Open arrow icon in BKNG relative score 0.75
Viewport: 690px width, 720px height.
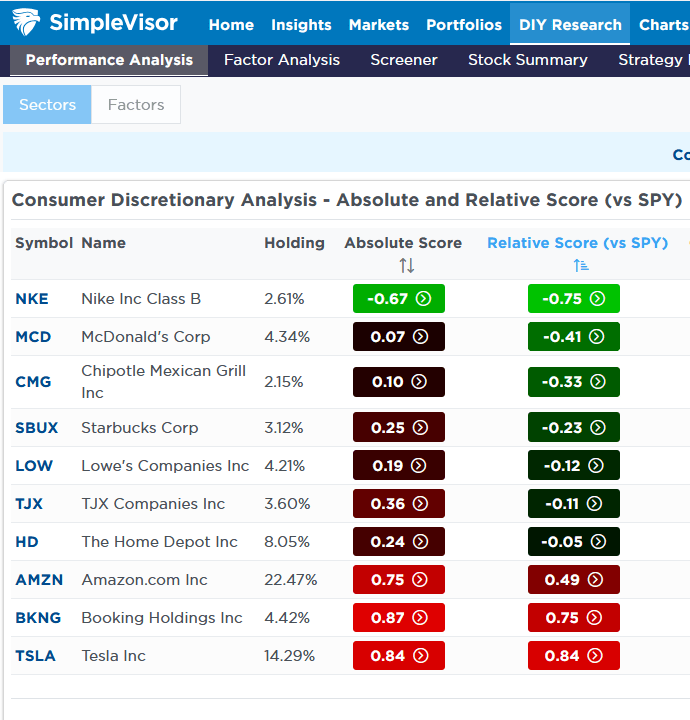(x=594, y=618)
